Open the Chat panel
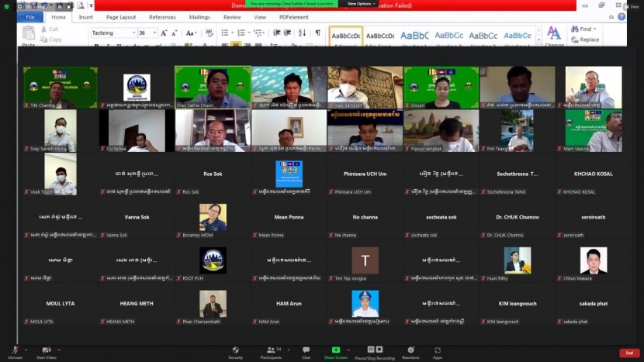The image size is (644, 362). [306, 351]
